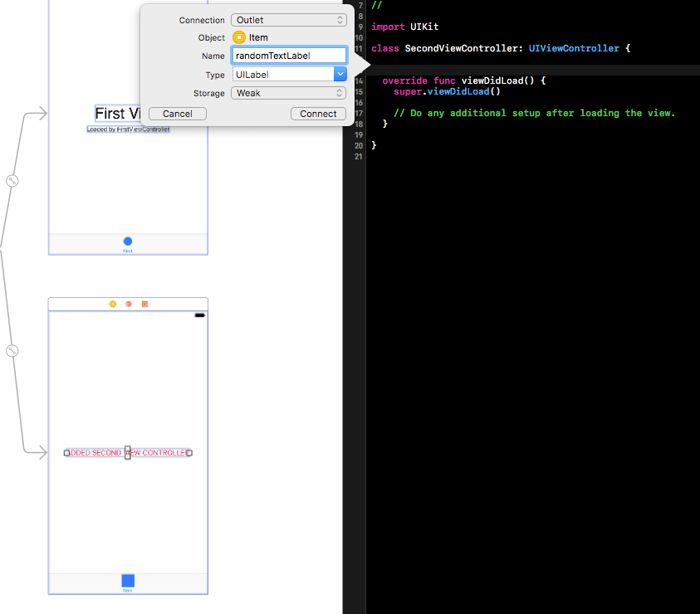
Task: Select the Loaded by FirstViewController label
Action: click(128, 129)
